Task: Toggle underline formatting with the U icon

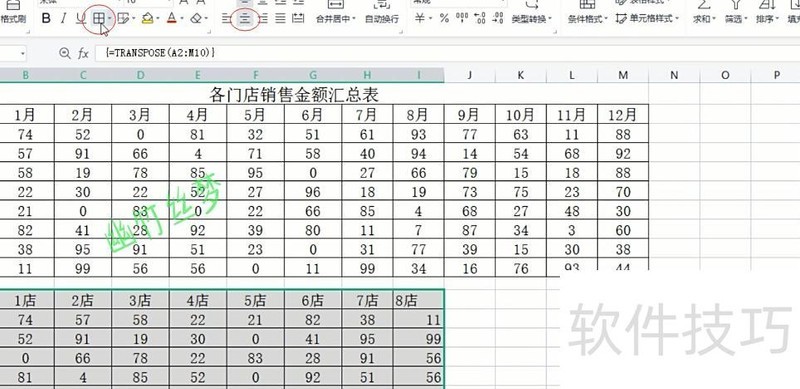Action: pos(81,19)
